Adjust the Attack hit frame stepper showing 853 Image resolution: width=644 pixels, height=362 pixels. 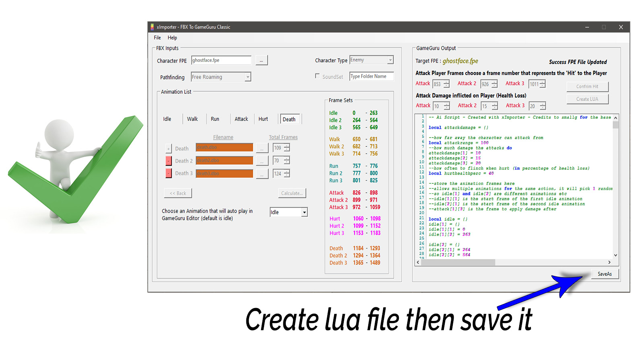tap(446, 84)
